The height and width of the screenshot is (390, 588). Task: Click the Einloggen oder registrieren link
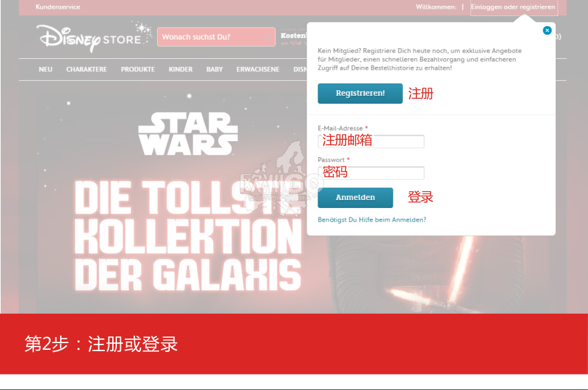coord(513,7)
